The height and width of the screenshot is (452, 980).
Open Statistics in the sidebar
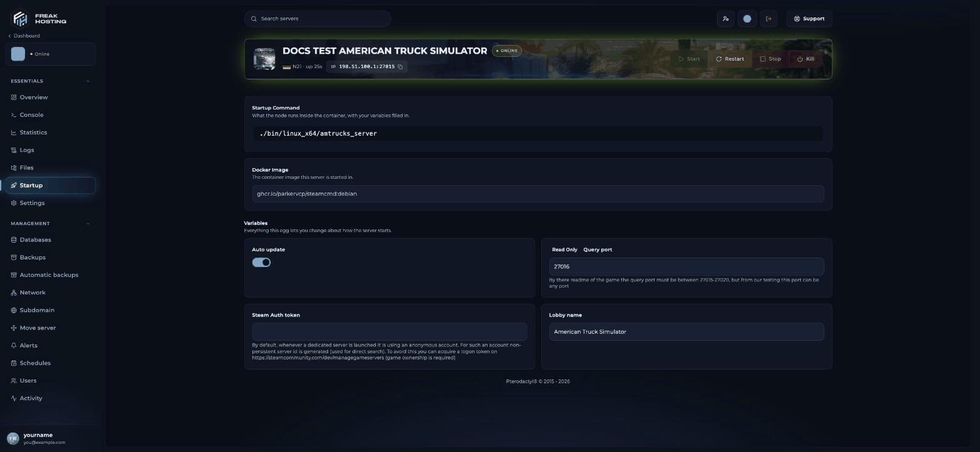coord(50,133)
